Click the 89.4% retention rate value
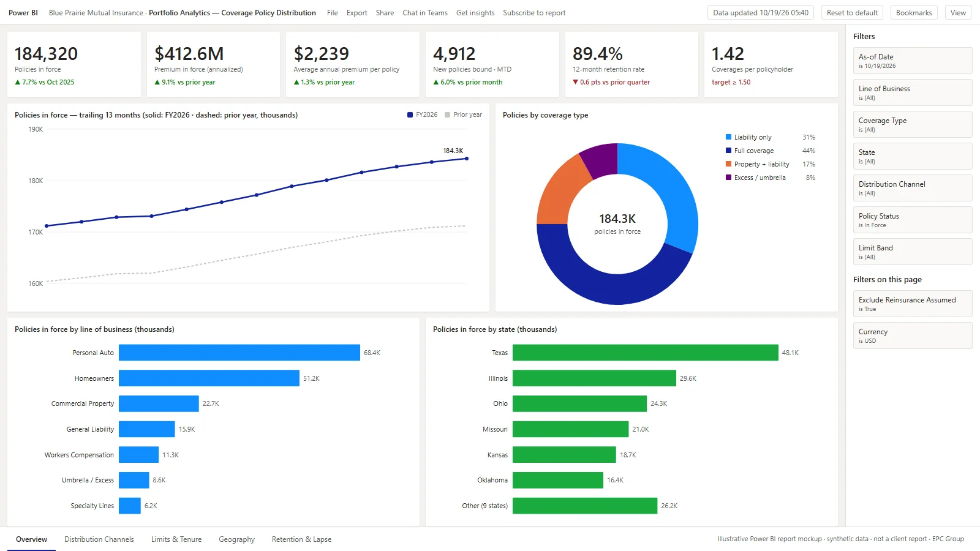 click(x=598, y=54)
